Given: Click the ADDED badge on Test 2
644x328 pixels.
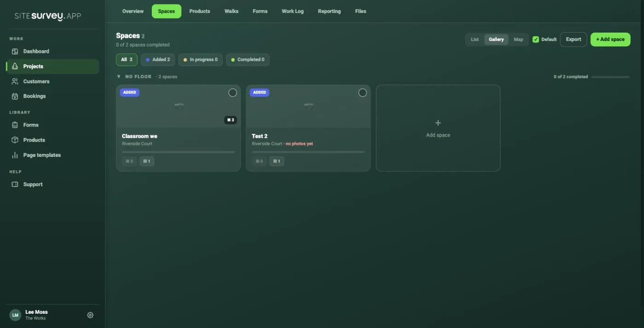Looking at the screenshot, I should [259, 92].
